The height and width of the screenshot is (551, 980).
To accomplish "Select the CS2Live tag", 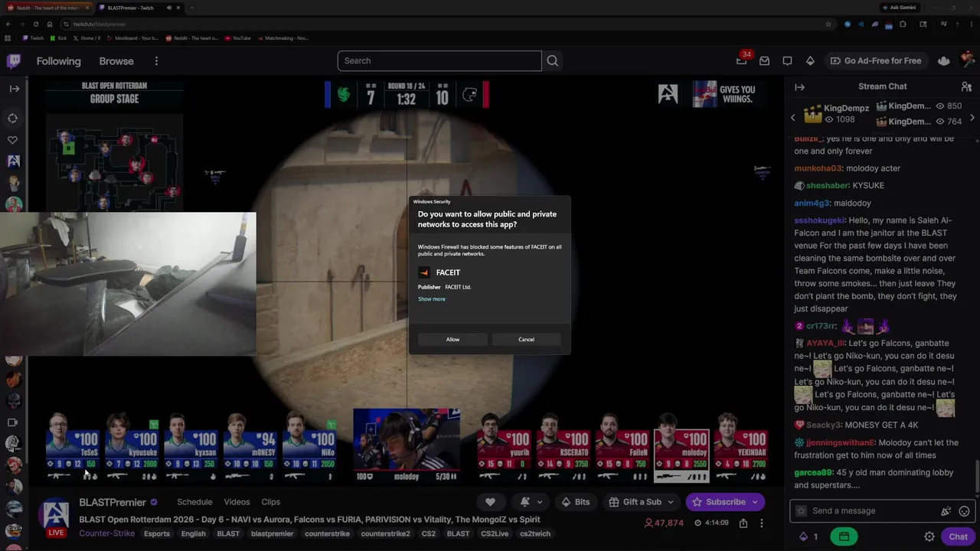I will pyautogui.click(x=495, y=533).
